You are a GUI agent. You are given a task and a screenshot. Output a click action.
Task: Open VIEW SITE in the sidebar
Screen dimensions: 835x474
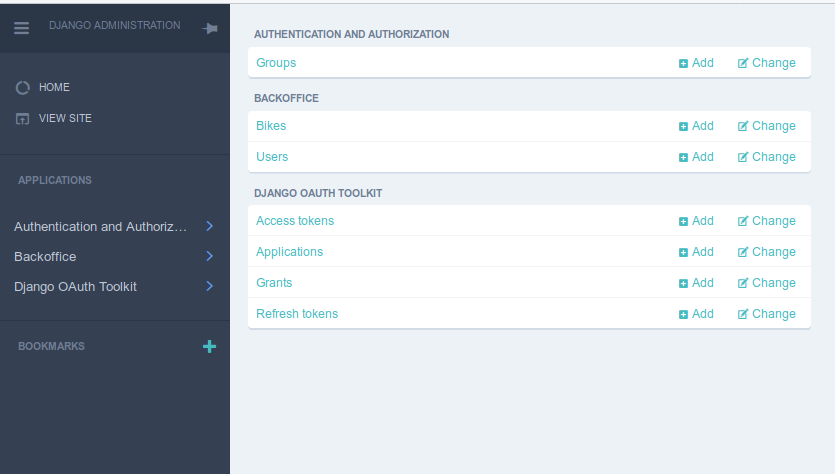coord(65,118)
